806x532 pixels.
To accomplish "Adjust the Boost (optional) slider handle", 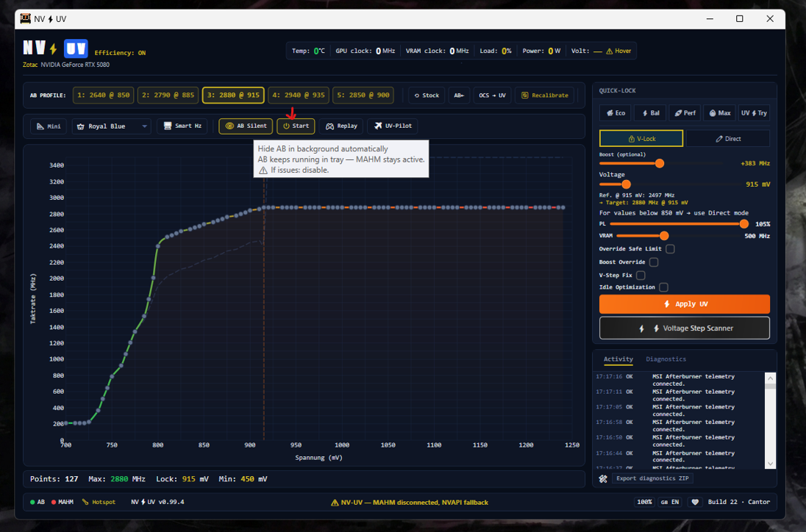I will point(660,163).
